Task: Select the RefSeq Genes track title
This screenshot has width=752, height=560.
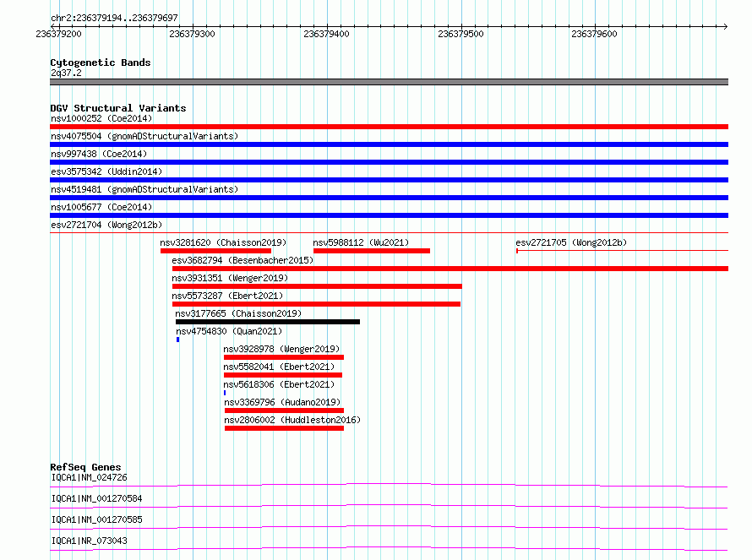Action: coord(85,467)
